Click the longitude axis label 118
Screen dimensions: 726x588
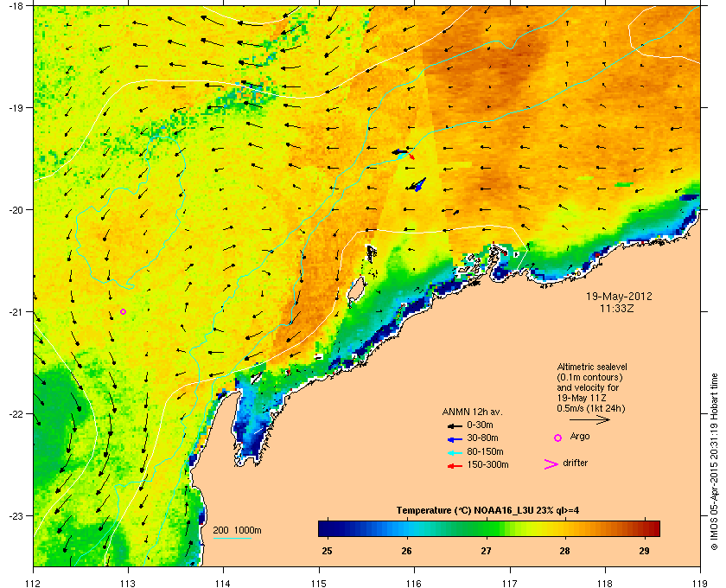pyautogui.click(x=605, y=583)
